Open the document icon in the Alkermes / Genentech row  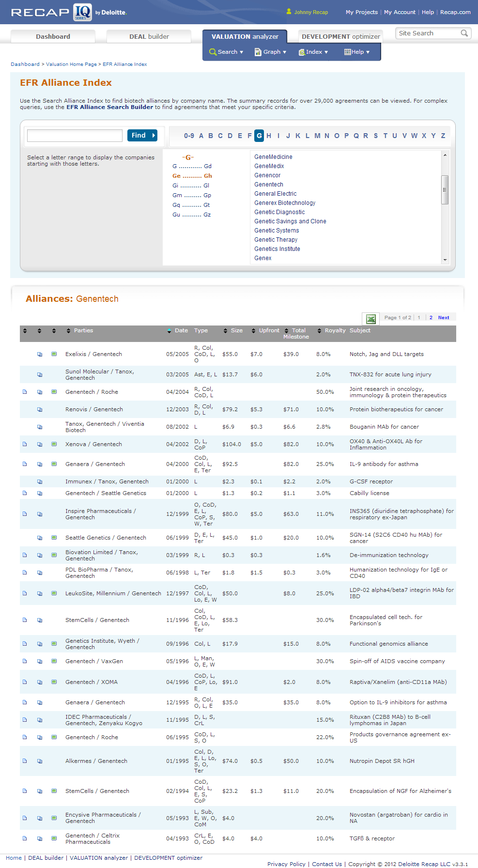click(25, 761)
